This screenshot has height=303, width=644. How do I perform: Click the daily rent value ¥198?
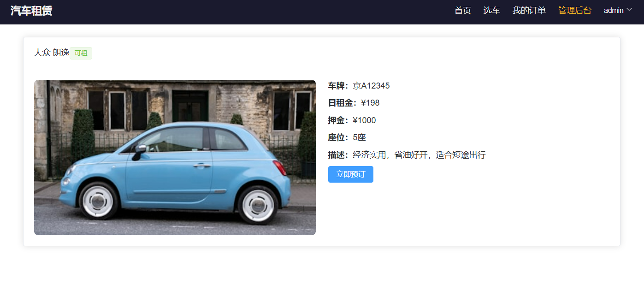(x=370, y=103)
